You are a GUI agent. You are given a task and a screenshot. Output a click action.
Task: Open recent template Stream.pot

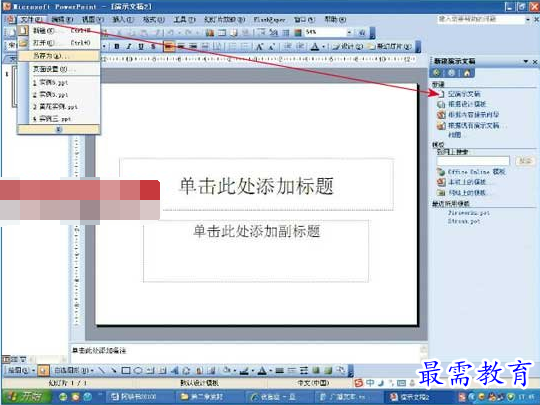coord(464,221)
